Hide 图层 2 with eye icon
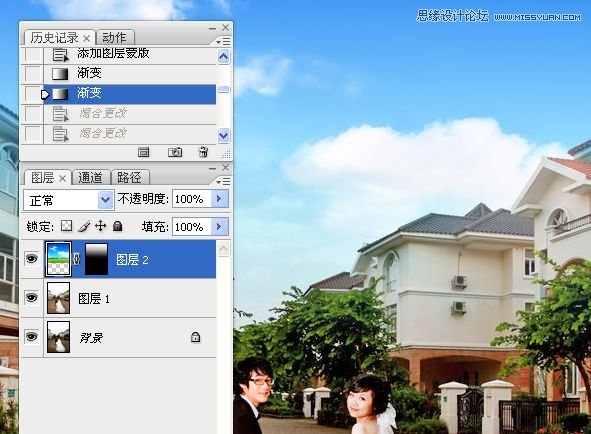Image resolution: width=591 pixels, height=434 pixels. [32, 259]
